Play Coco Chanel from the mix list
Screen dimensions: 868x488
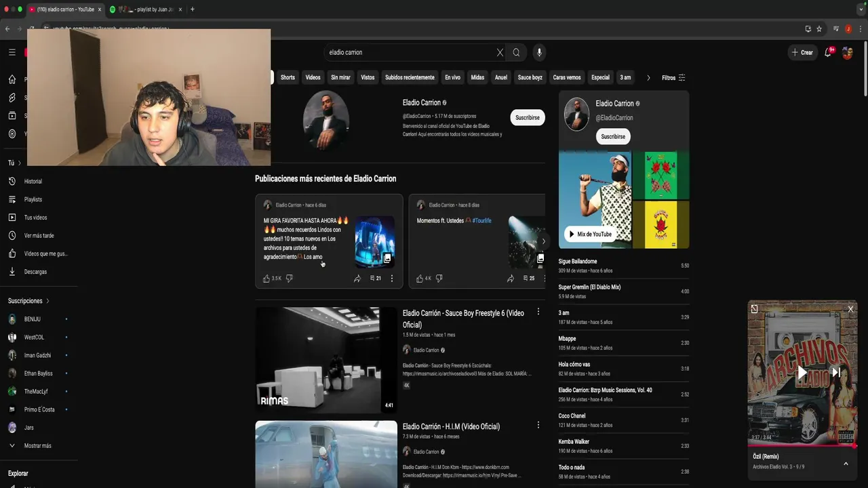pyautogui.click(x=624, y=420)
